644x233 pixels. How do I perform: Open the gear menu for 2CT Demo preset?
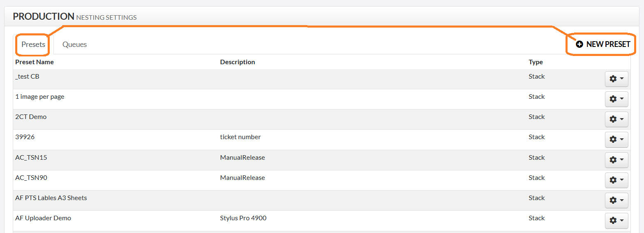616,119
